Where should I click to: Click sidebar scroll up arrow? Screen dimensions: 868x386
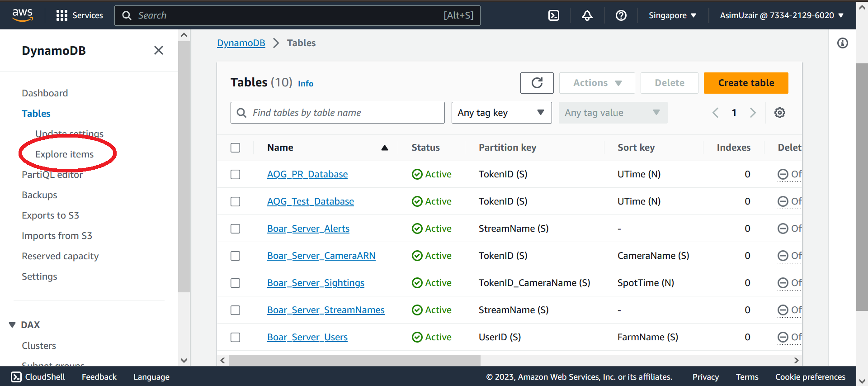click(x=184, y=35)
